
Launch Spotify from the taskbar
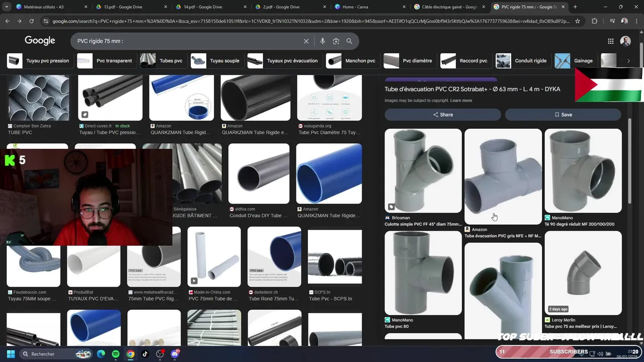pos(116,354)
